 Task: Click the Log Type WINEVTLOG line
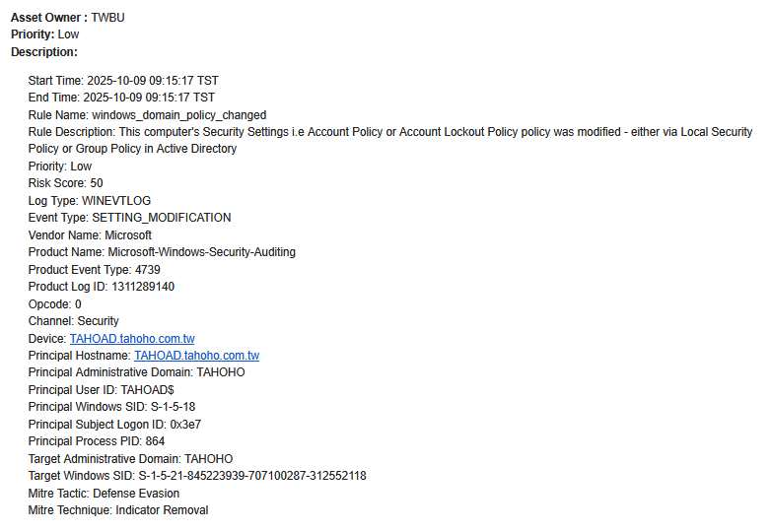point(90,201)
